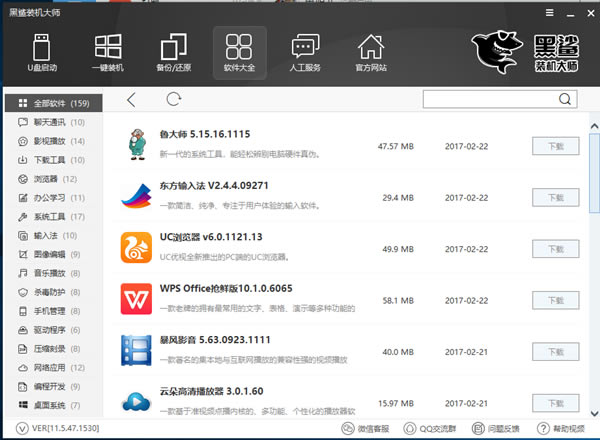Click the 云朵高清播放器 cloud icon
This screenshot has height=440, width=600.
coord(136,402)
